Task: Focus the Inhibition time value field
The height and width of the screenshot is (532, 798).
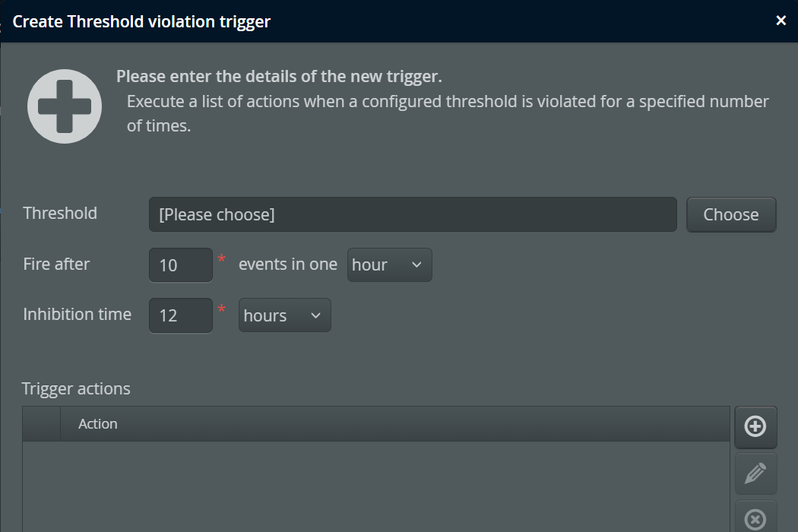Action: pyautogui.click(x=180, y=315)
